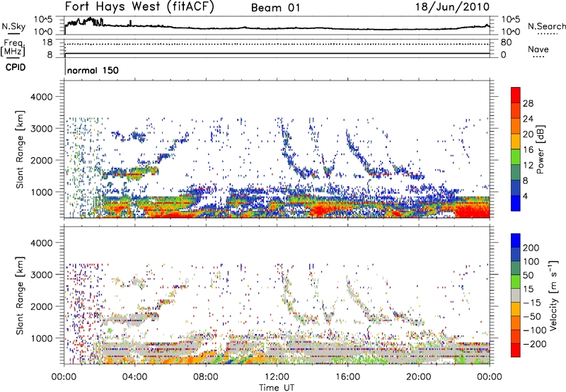
Task: Click the 'Time UT' axis title
Action: [277, 387]
